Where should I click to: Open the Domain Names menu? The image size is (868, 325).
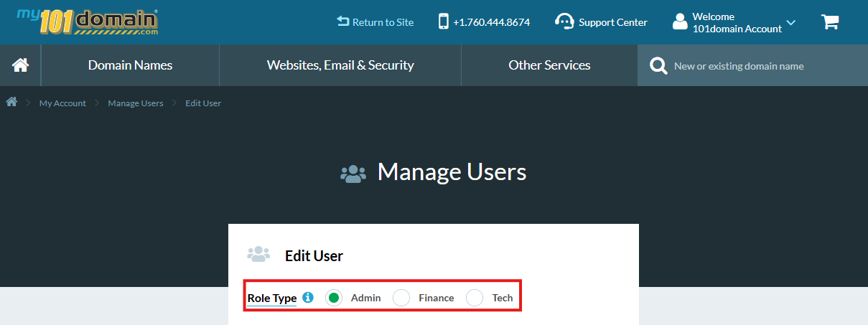130,65
